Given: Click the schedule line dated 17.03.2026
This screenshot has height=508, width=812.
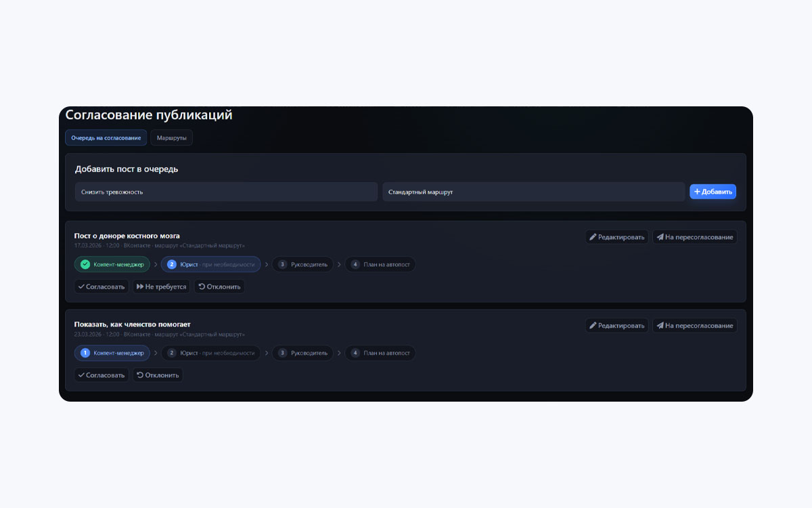Looking at the screenshot, I should click(160, 245).
